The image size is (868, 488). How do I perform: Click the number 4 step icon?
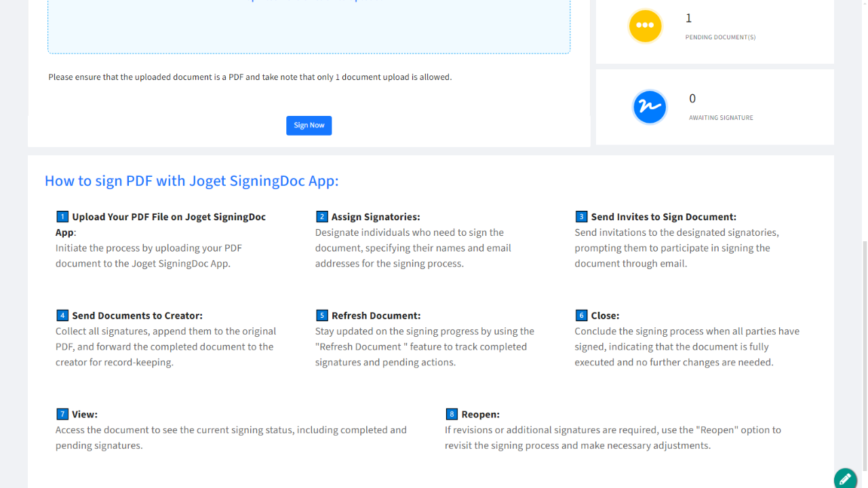point(62,316)
